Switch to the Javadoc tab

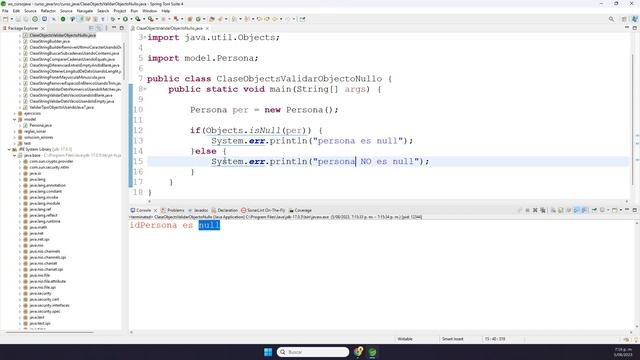coord(198,210)
